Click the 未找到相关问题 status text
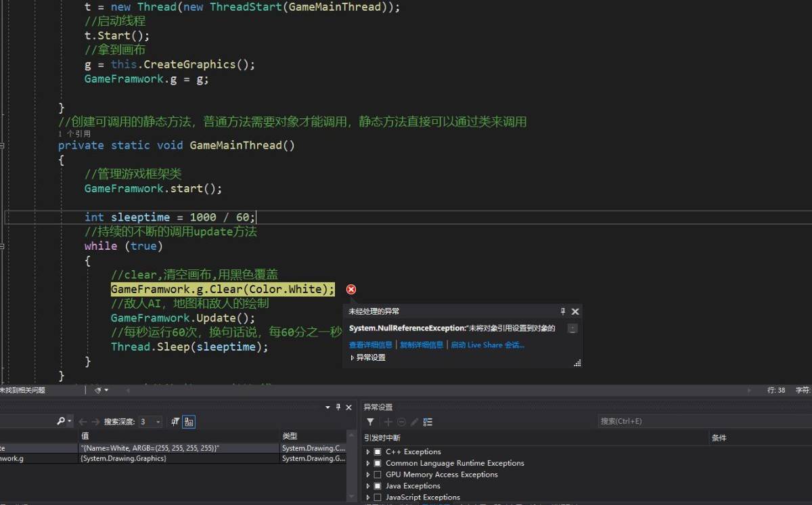Screen dimensions: 812x505 [22, 390]
